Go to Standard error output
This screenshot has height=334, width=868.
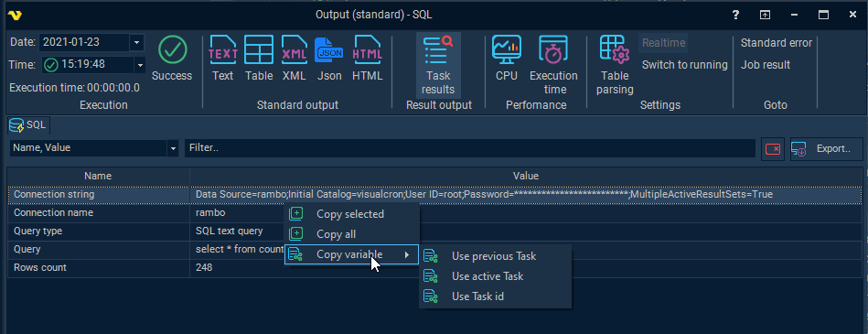click(777, 43)
